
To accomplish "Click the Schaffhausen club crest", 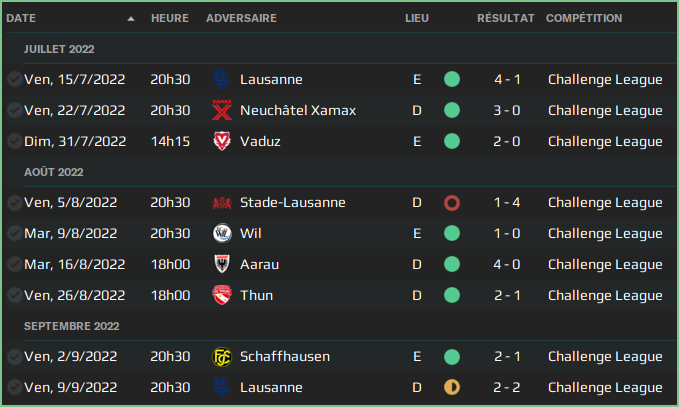I will pyautogui.click(x=222, y=357).
